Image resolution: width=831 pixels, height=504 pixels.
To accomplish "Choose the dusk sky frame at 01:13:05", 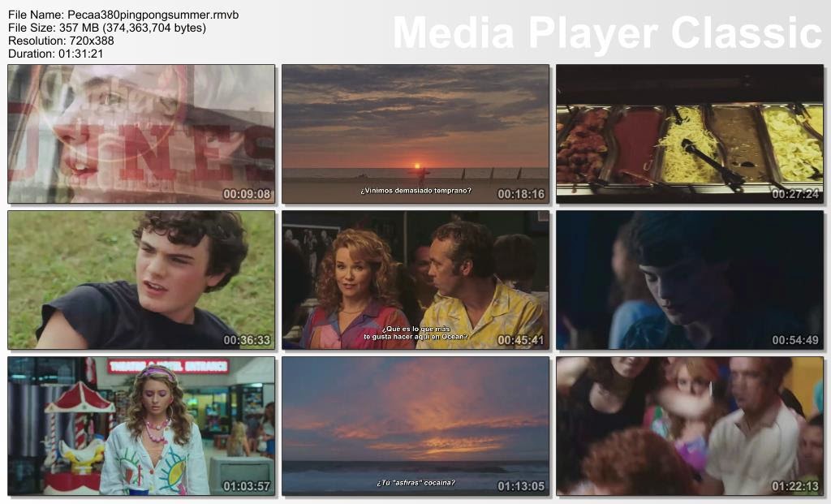I will point(415,426).
